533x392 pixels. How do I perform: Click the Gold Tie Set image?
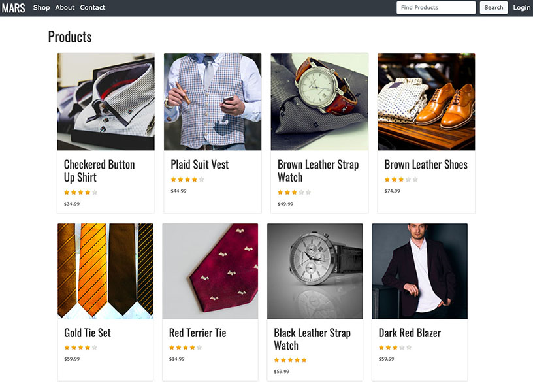[105, 271]
